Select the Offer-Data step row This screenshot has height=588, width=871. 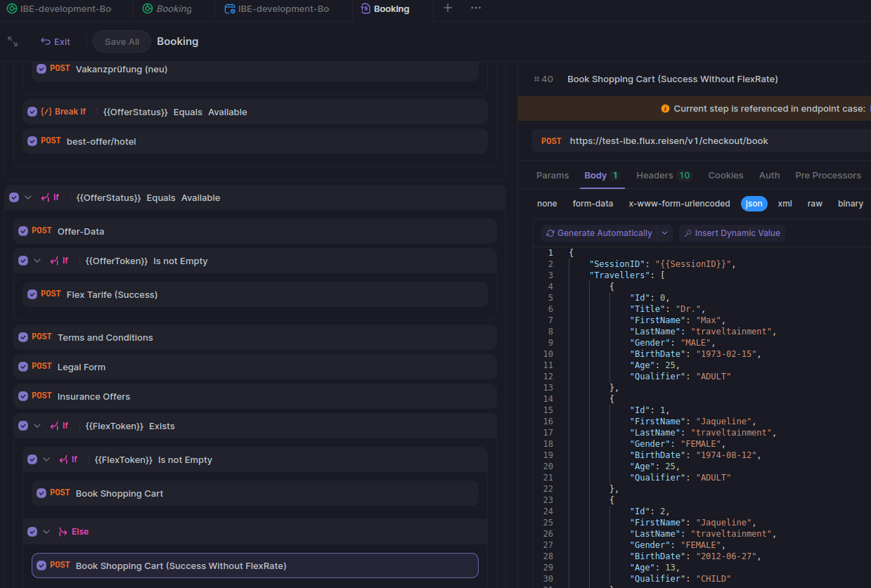click(255, 231)
